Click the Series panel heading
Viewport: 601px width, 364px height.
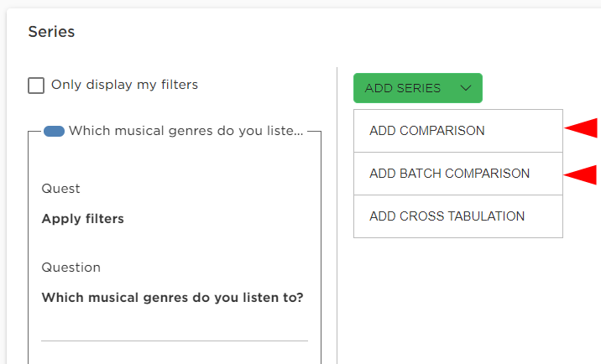tap(51, 32)
